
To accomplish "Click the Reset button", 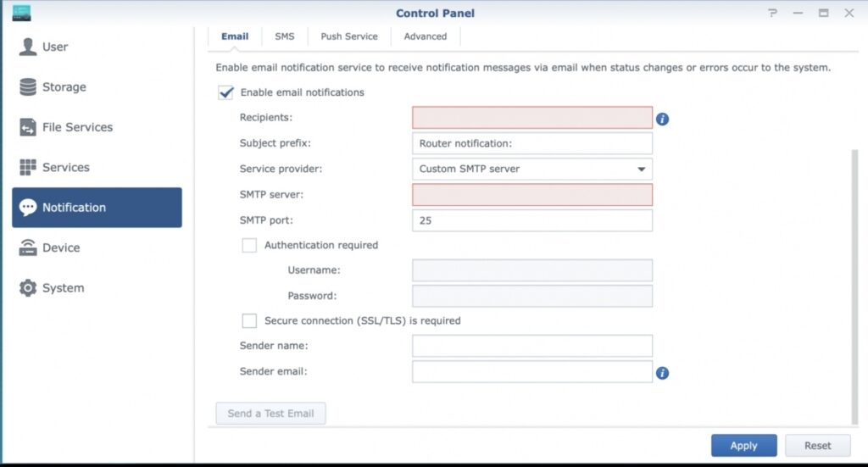I will pyautogui.click(x=818, y=445).
